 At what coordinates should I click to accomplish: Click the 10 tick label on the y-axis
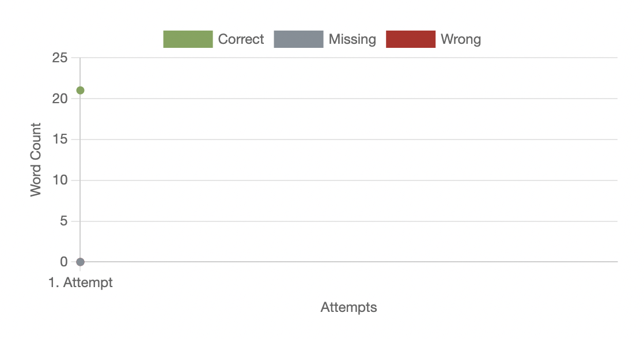(x=60, y=180)
